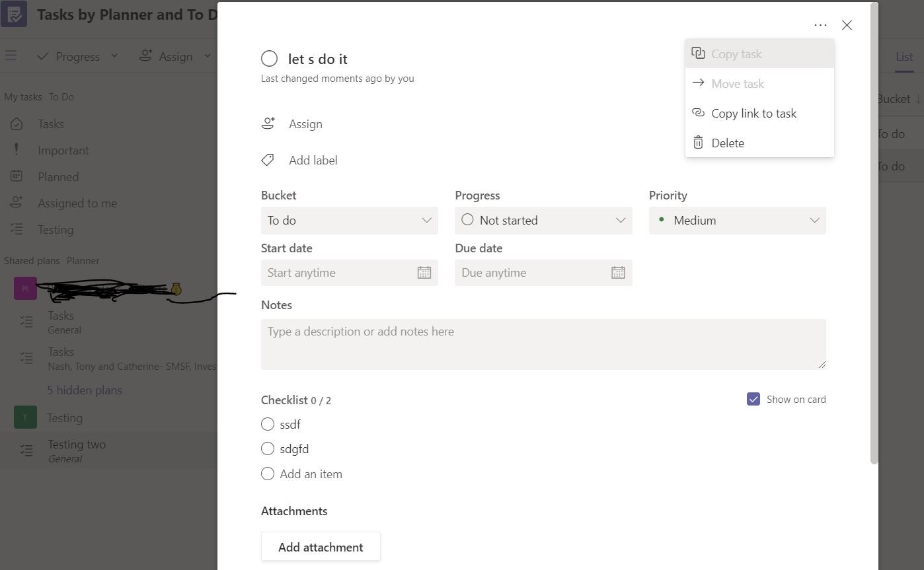Viewport: 924px width, 570px height.
Task: Expand the 5 hidden plans link
Action: (x=85, y=390)
